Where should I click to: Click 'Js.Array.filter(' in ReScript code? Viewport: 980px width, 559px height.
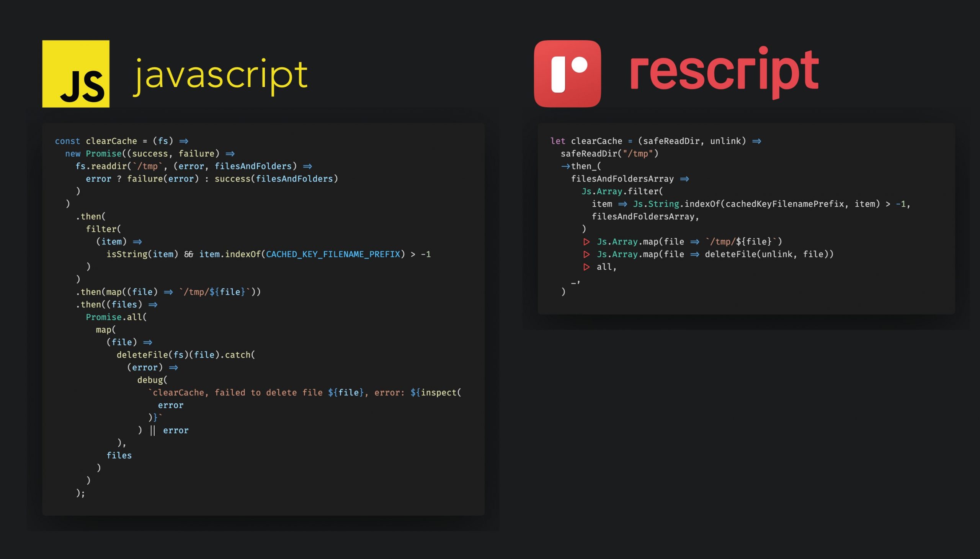622,191
